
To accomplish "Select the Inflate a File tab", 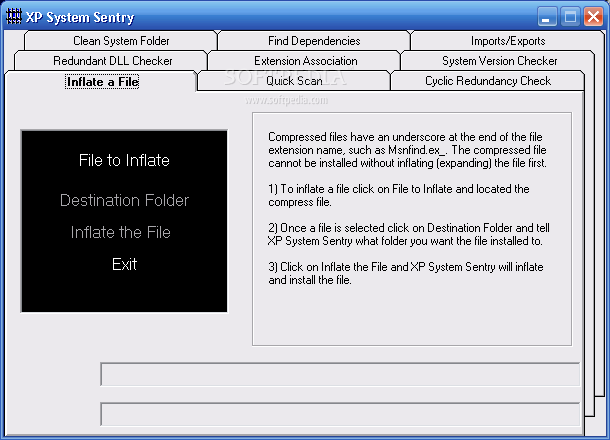I will click(102, 82).
